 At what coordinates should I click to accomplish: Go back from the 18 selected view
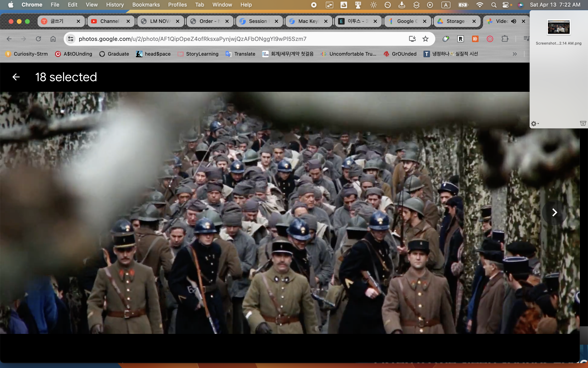click(16, 77)
